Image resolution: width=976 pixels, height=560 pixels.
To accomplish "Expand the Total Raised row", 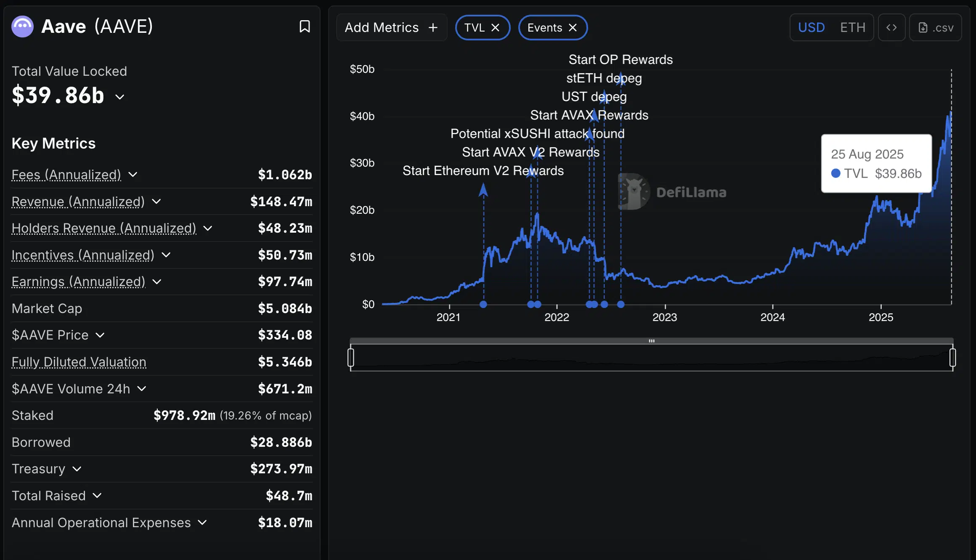I will coord(97,496).
